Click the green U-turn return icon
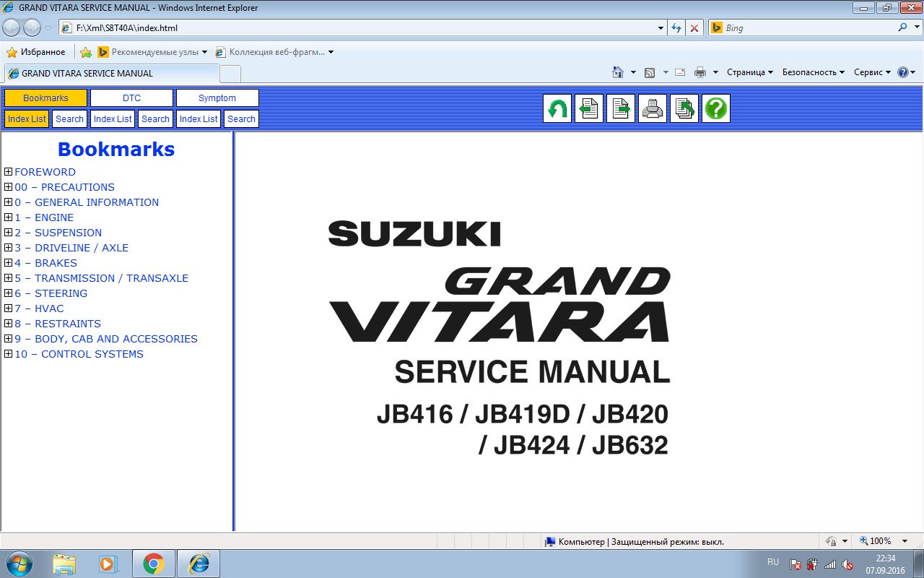Viewport: 924px width, 578px height. coord(557,108)
